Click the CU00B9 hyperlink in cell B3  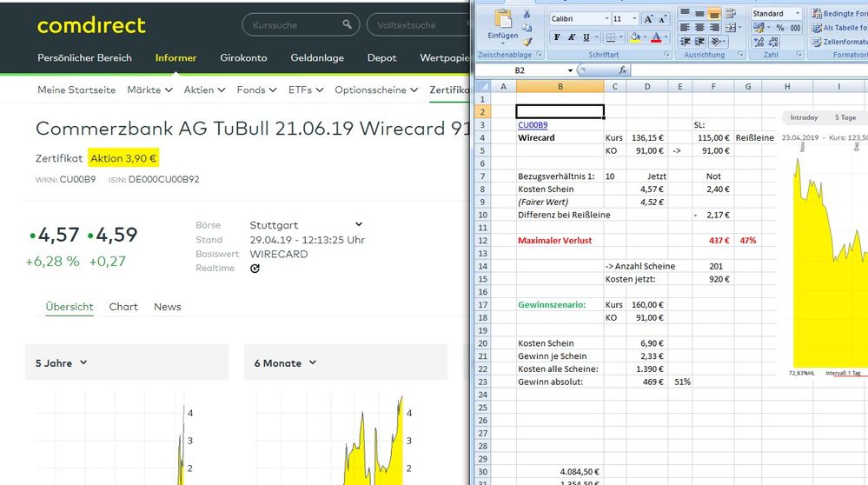[x=533, y=125]
